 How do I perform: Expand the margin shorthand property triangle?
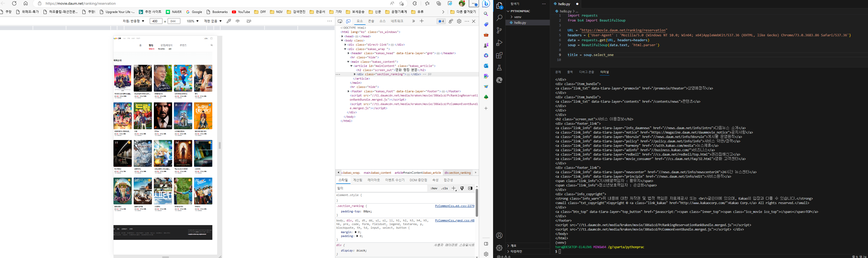tap(355, 232)
